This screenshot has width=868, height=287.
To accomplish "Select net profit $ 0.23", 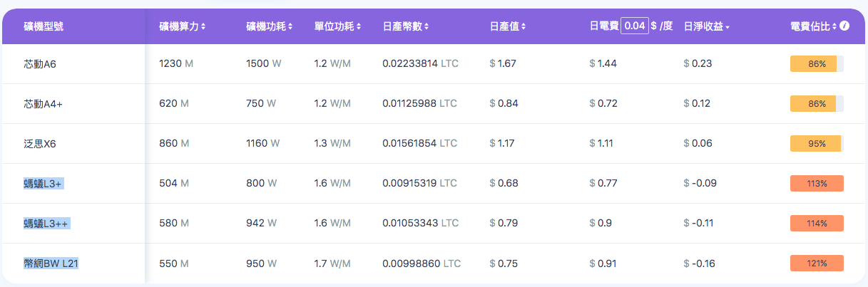I will coord(698,63).
